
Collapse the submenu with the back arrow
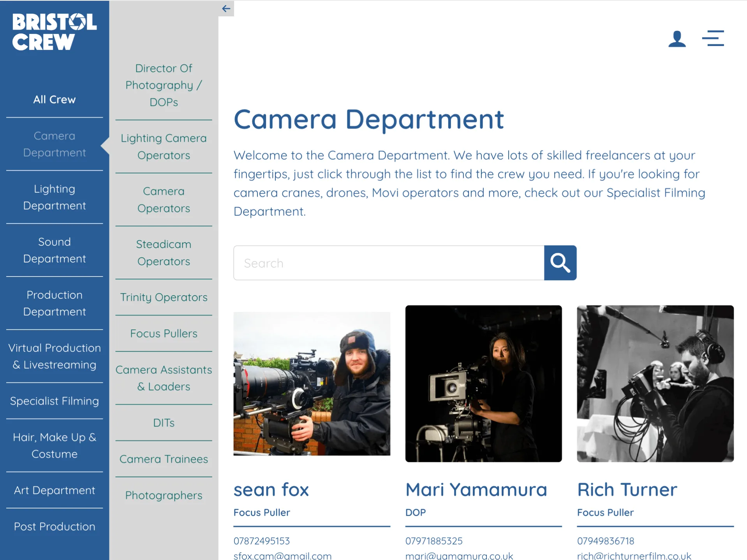click(226, 9)
